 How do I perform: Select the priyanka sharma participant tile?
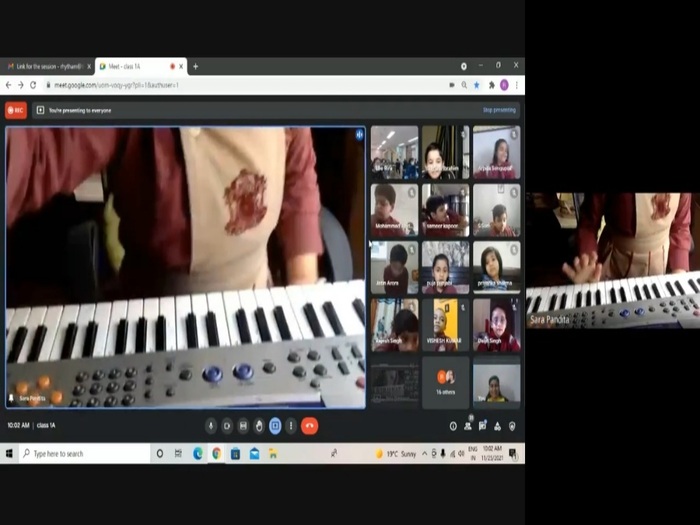pos(496,267)
